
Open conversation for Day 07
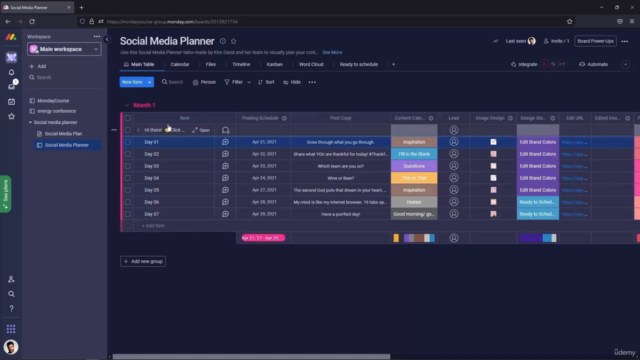225,214
